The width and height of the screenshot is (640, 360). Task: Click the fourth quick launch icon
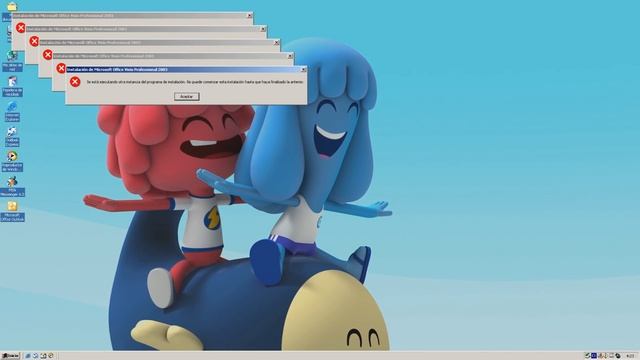pyautogui.click(x=51, y=356)
